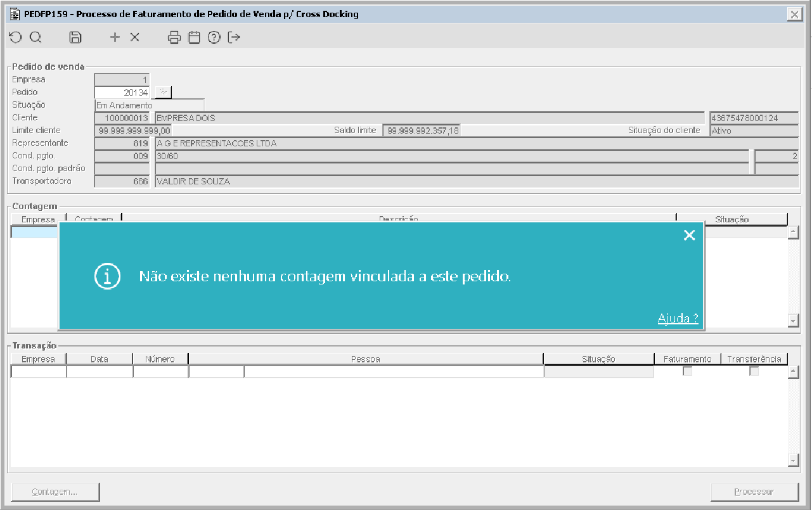Click the message 'Não existe nenhuma contagem vinculada a este pedido.'
This screenshot has width=812, height=510.
[325, 276]
